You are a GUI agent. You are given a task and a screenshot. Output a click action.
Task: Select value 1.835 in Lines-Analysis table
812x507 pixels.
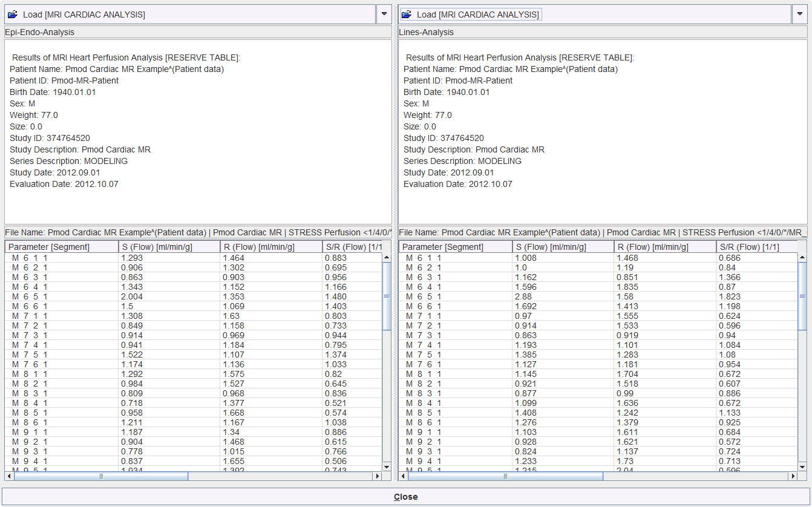pos(627,287)
